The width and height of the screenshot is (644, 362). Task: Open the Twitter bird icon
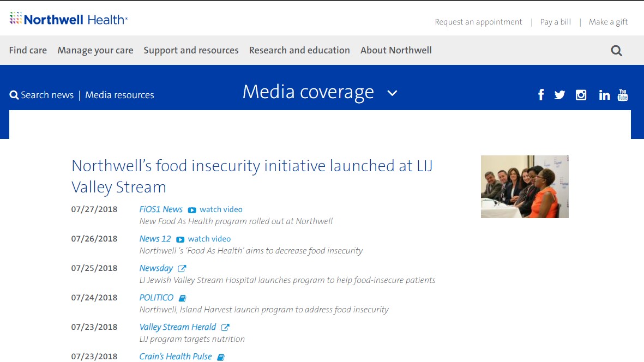click(559, 95)
